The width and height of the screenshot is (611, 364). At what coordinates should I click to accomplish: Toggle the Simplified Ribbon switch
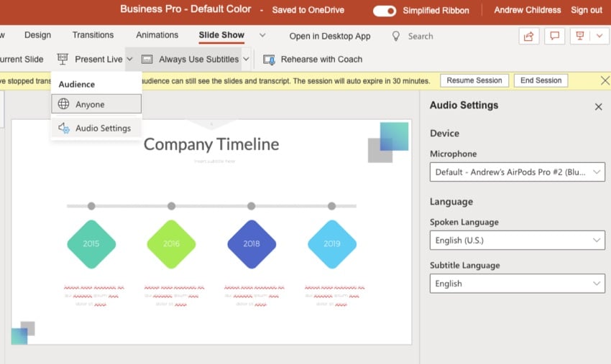point(385,10)
